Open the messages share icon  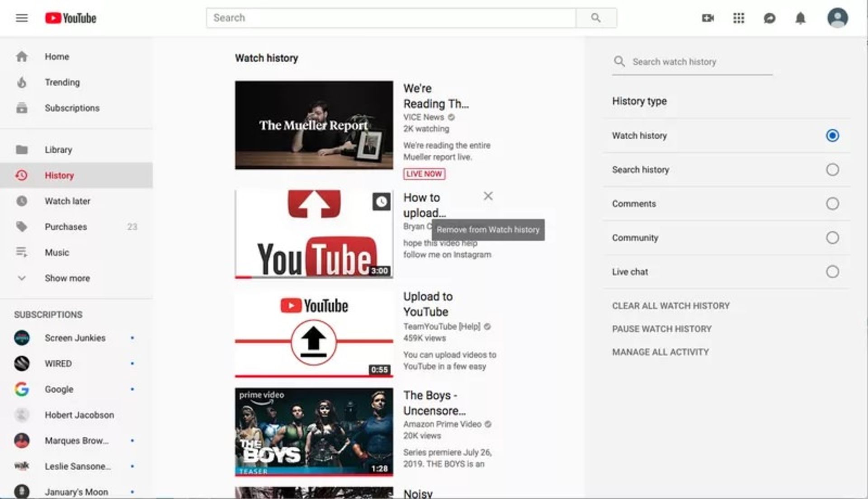tap(769, 18)
